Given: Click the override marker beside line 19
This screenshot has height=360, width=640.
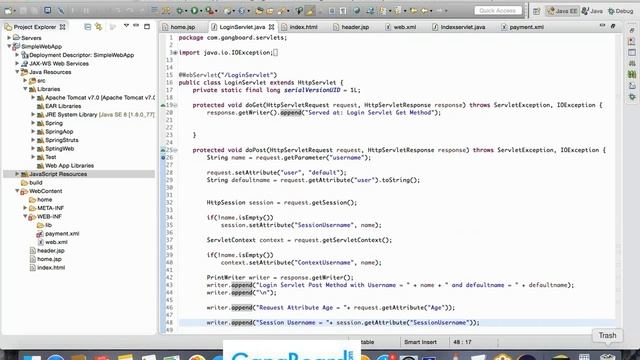Looking at the screenshot, I should click(x=163, y=105).
